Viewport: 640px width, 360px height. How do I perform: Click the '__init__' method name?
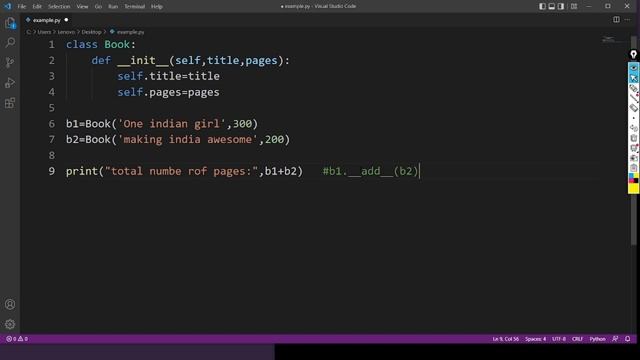143,61
